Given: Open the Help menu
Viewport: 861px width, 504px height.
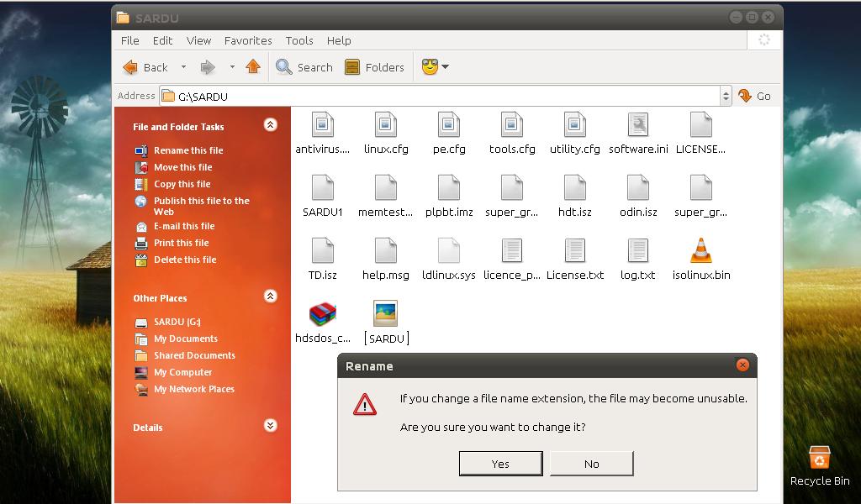Looking at the screenshot, I should point(339,40).
